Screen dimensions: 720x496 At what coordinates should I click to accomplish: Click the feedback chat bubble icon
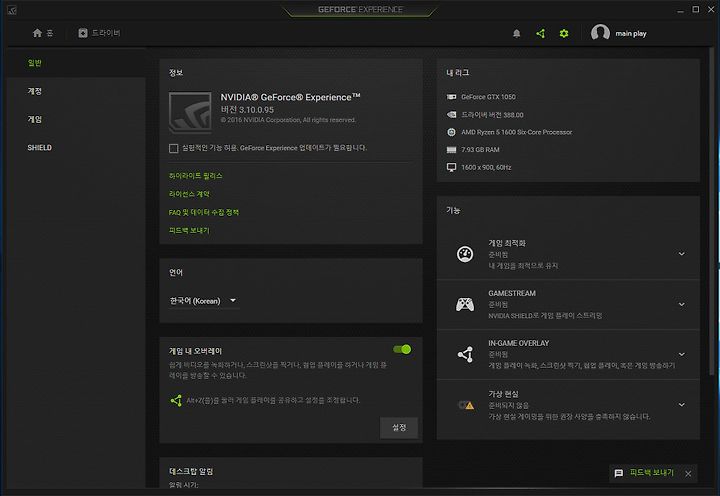click(x=619, y=473)
